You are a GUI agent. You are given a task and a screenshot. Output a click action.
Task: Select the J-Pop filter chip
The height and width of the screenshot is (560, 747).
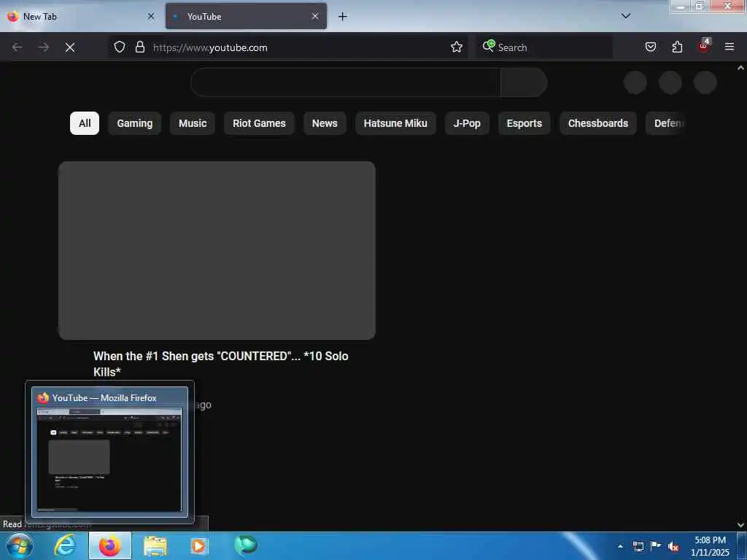pyautogui.click(x=467, y=123)
